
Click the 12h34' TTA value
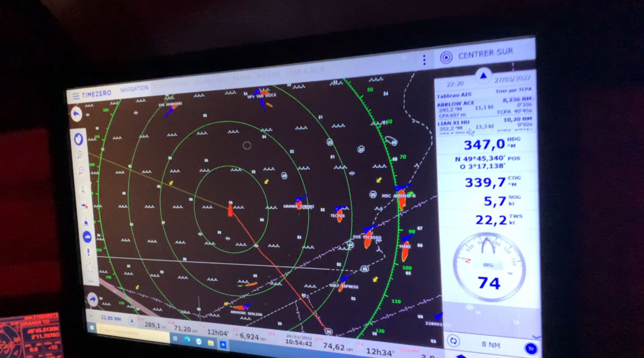click(380, 352)
